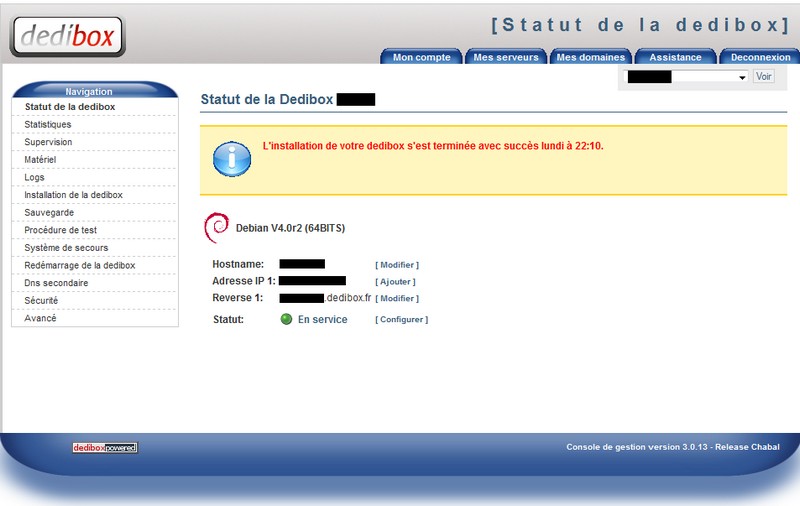This screenshot has width=800, height=506.
Task: Open the server selection dropdown
Action: tap(686, 77)
